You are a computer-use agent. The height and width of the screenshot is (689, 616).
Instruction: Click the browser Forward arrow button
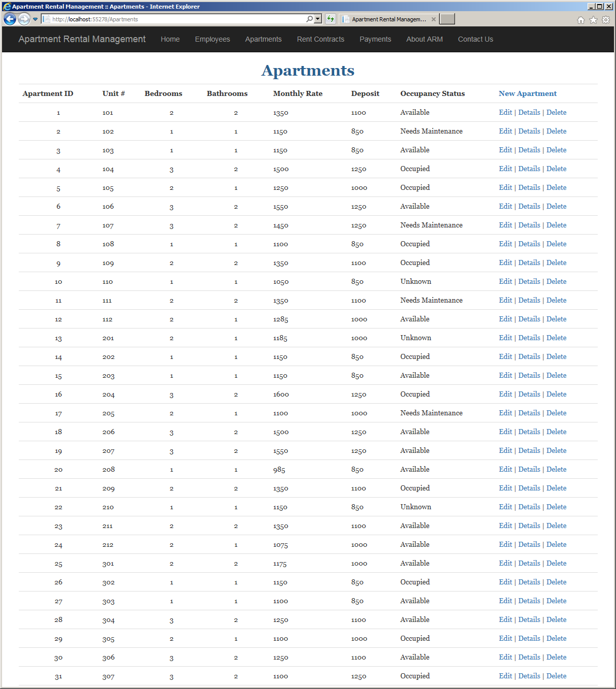[24, 19]
